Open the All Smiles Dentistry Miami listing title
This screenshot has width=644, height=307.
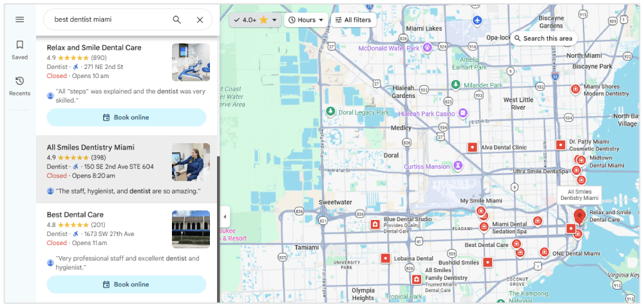[91, 147]
